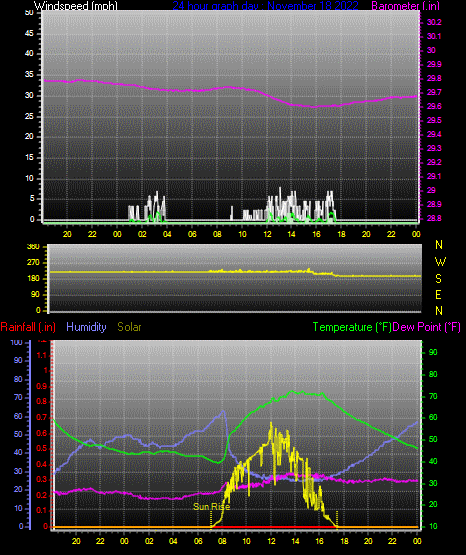466x555 pixels.
Task: Select the 28.8 value on barometer axis
Action: pos(434,218)
